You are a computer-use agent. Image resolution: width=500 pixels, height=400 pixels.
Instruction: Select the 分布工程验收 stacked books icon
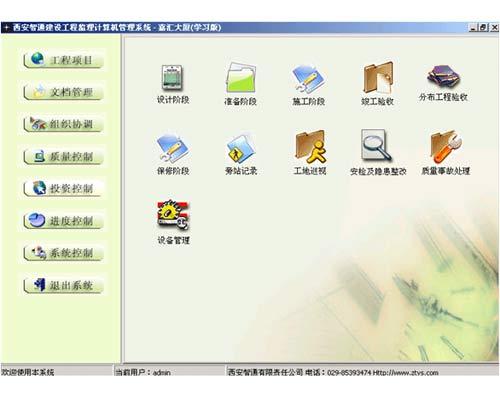[443, 83]
